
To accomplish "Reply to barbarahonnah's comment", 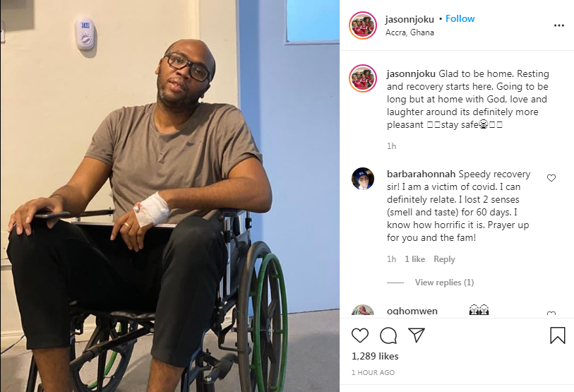I will tap(444, 259).
